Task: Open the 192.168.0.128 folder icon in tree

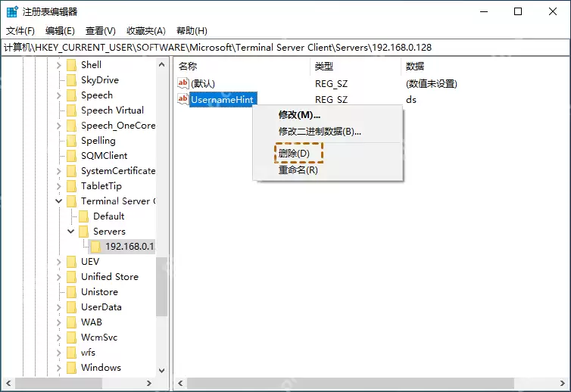Action: [x=95, y=247]
